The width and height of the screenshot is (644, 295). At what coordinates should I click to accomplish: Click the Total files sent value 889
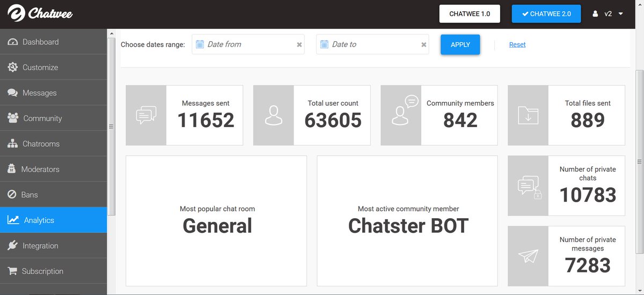coord(588,120)
